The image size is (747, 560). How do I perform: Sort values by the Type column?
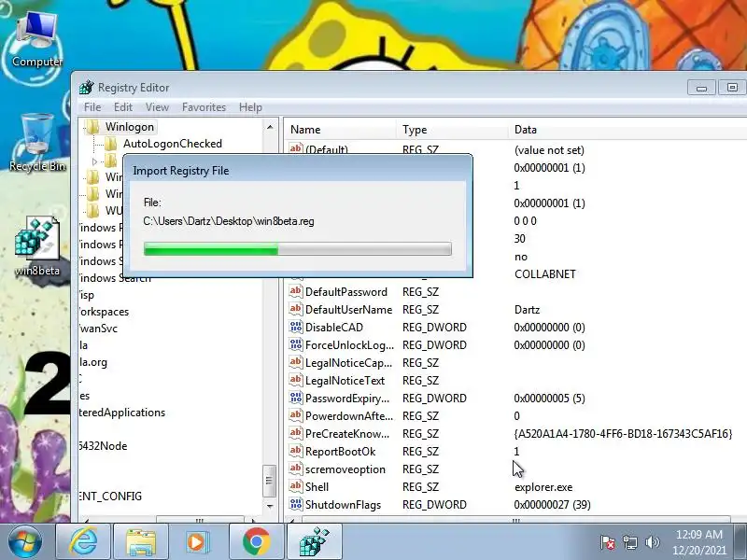[452, 130]
